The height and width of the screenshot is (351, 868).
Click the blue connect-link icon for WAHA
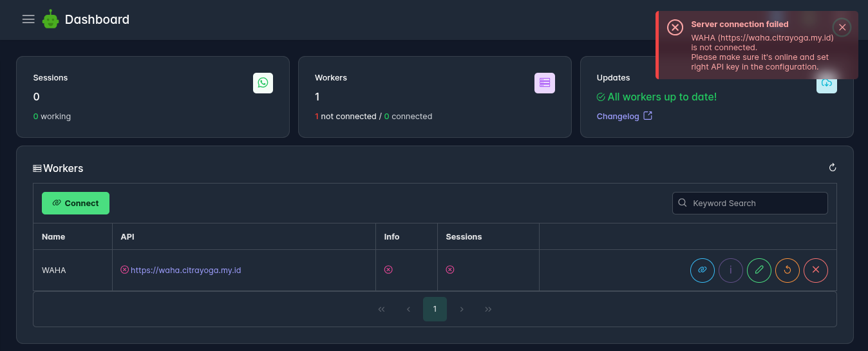pos(703,270)
